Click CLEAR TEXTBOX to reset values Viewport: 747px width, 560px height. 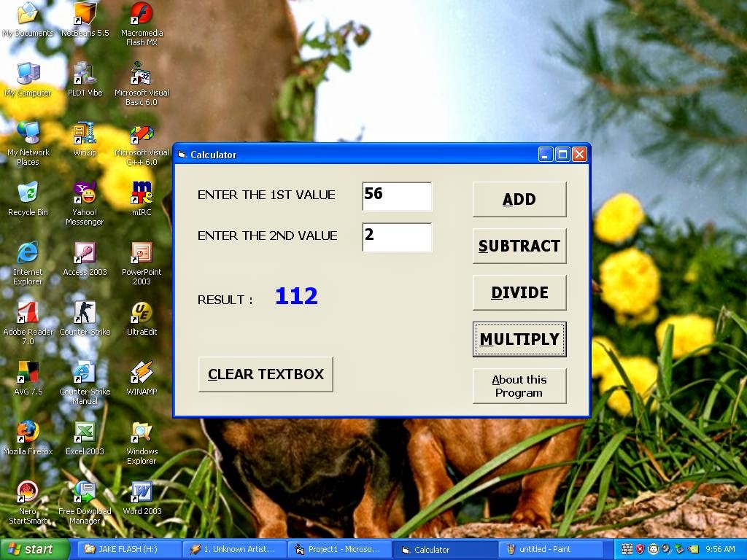pyautogui.click(x=266, y=374)
